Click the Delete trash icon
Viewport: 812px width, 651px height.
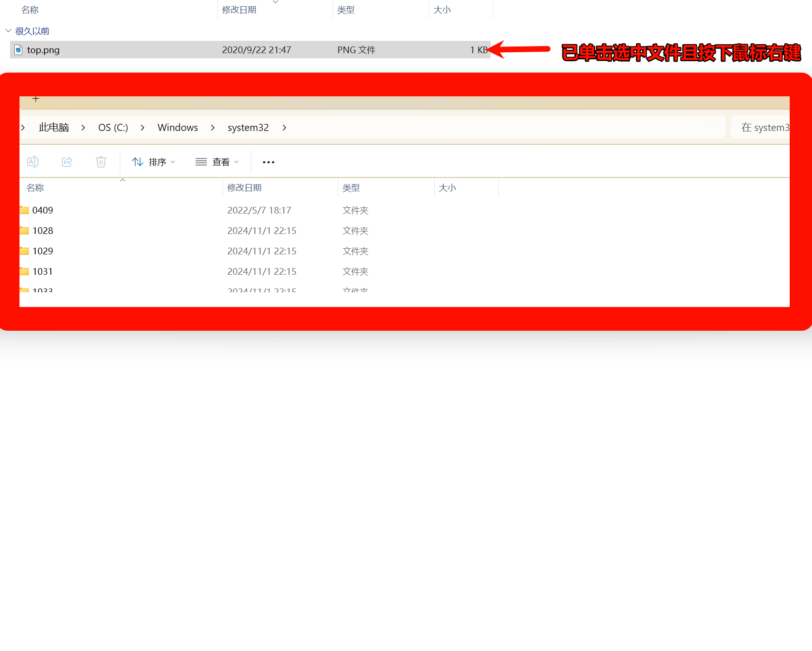(x=101, y=162)
